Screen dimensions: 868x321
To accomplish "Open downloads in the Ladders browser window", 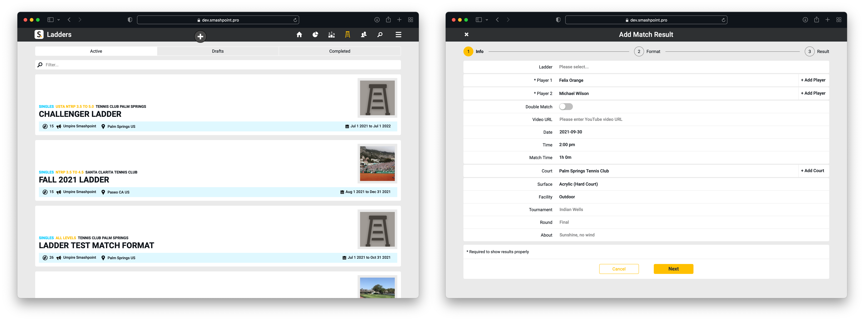I will [x=377, y=20].
